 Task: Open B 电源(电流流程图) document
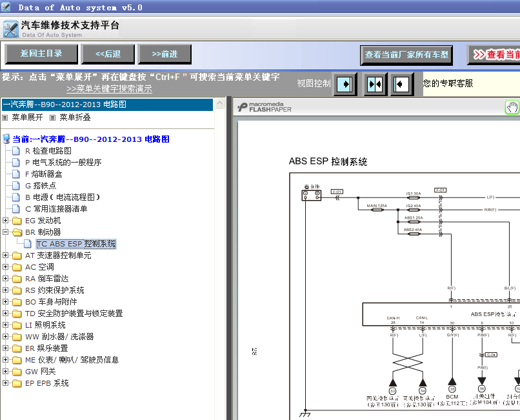[x=63, y=197]
